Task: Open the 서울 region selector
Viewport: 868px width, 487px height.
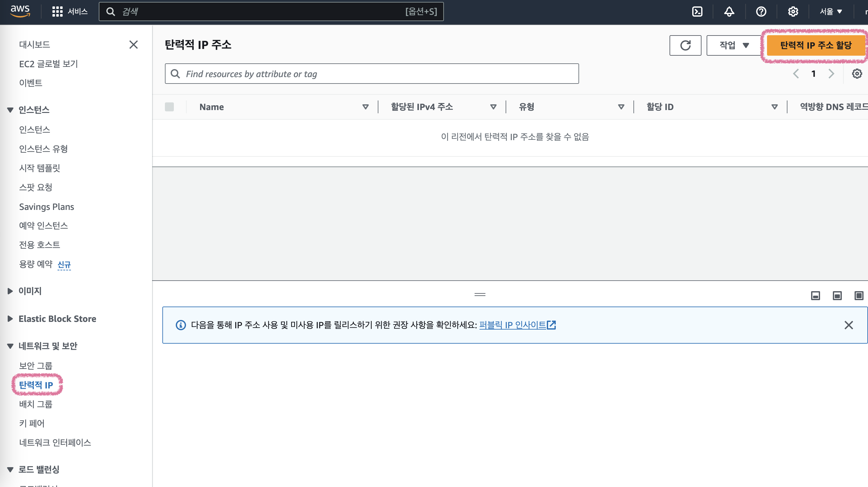Action: pyautogui.click(x=831, y=12)
